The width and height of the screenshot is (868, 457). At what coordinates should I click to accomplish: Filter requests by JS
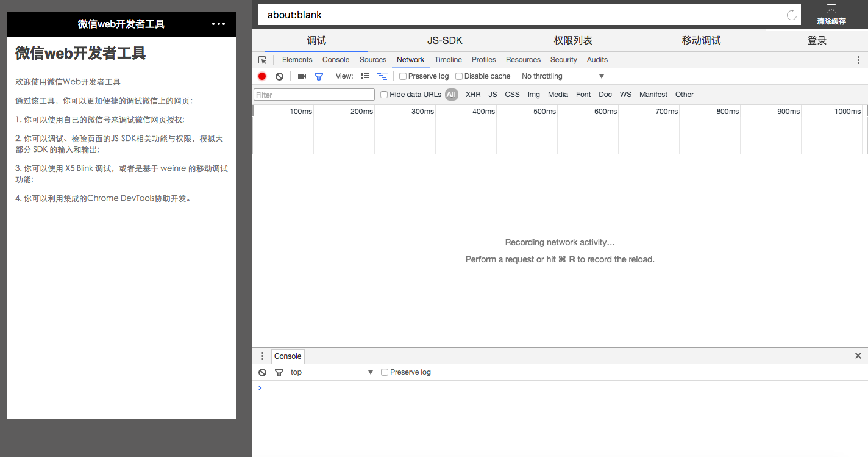(x=493, y=95)
